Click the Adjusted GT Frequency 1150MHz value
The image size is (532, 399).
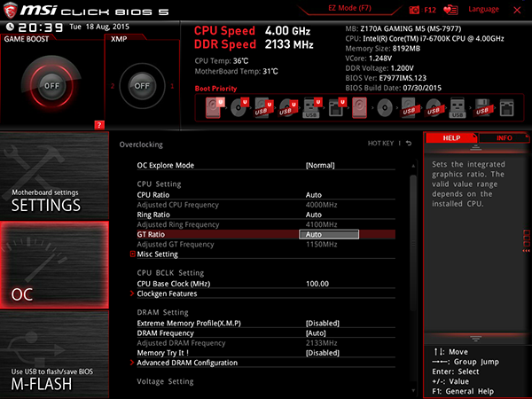pos(321,244)
